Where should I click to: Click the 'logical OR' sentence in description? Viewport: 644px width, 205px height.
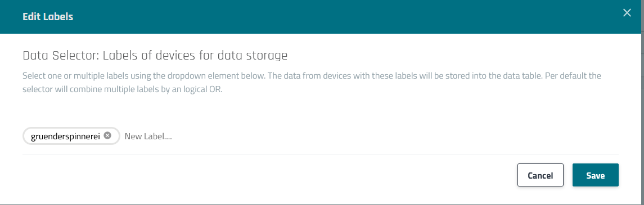[x=122, y=90]
